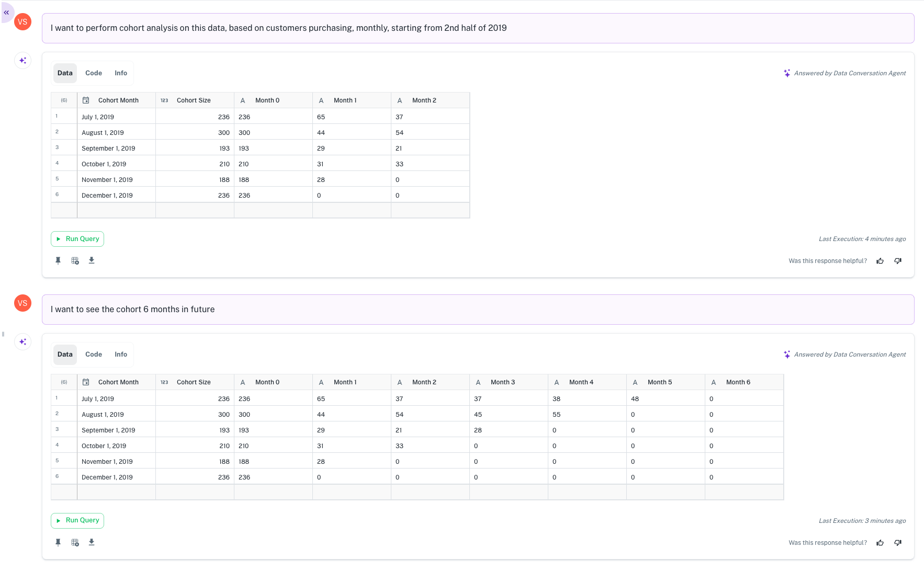Pin the second cohort response
This screenshot has width=924, height=571.
tap(58, 542)
